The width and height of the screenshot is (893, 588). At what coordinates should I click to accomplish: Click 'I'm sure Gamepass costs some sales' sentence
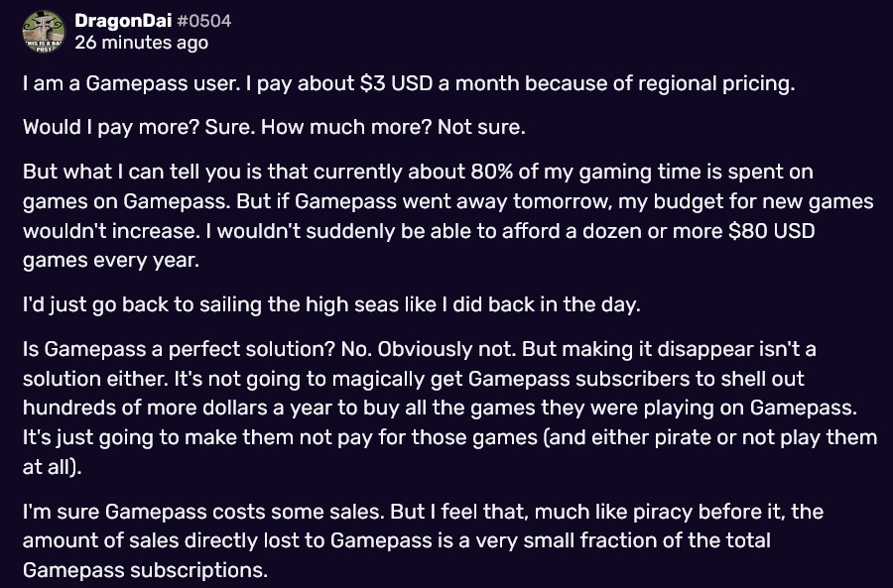[203, 512]
